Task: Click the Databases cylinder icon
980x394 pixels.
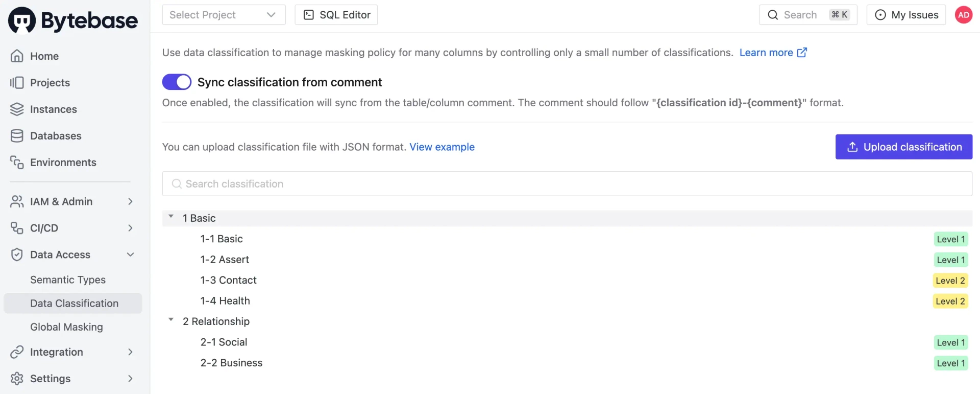Action: click(17, 136)
